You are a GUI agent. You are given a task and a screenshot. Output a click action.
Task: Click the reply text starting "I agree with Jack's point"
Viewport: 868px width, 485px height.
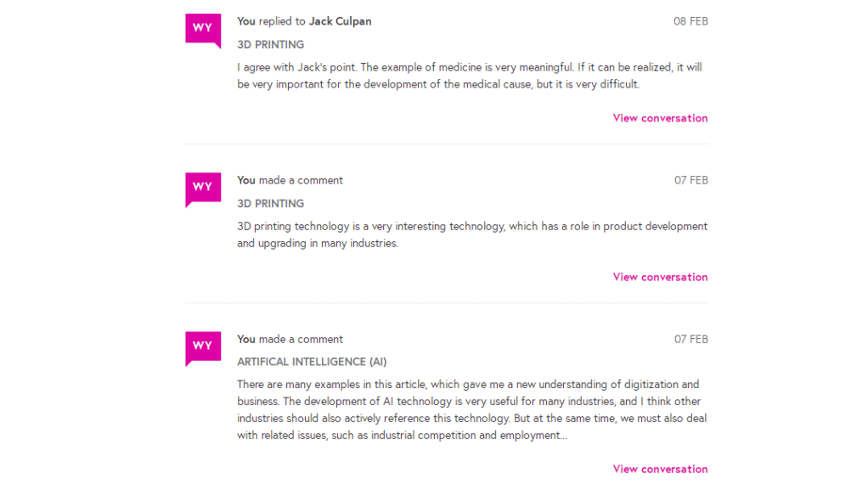click(x=470, y=76)
